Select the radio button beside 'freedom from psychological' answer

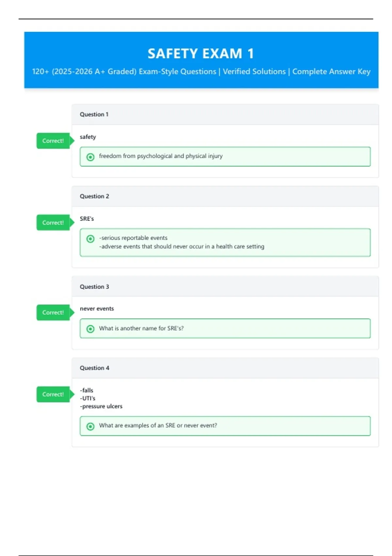90,157
